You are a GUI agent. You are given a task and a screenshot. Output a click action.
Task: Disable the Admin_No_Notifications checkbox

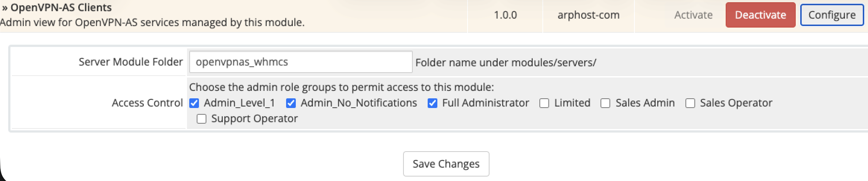point(291,103)
